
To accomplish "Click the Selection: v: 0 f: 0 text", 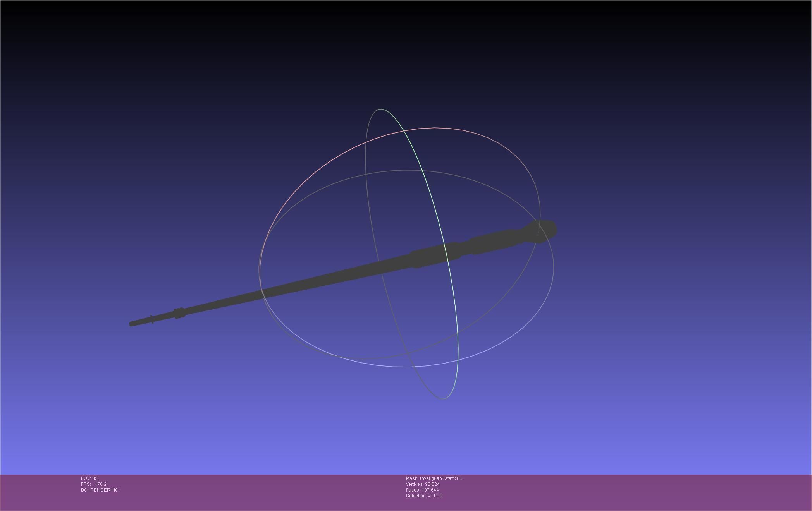I will [x=424, y=496].
